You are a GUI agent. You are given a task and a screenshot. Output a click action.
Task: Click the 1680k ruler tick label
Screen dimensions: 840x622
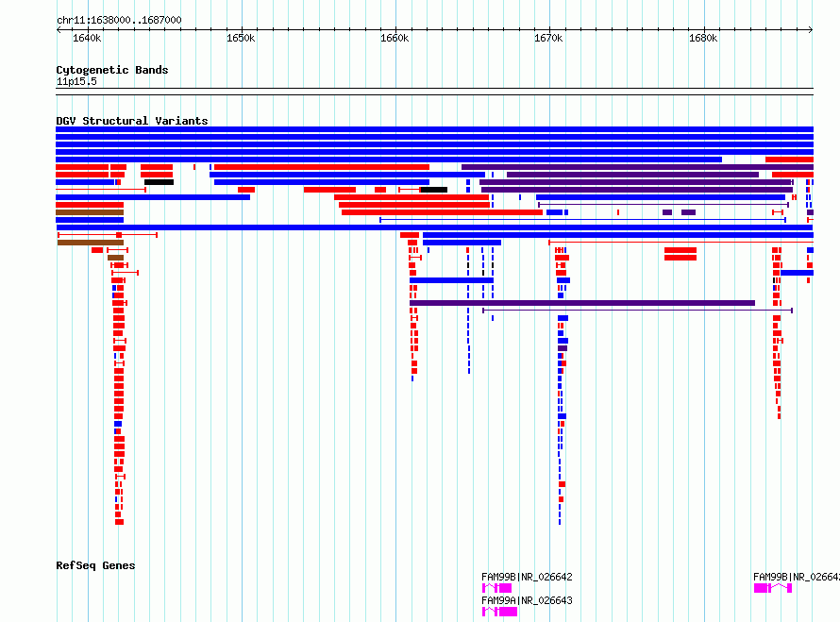click(x=703, y=38)
